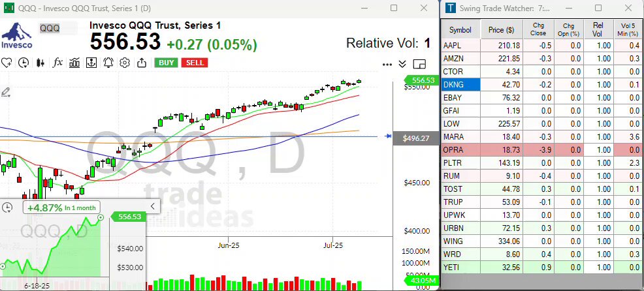Image resolution: width=644 pixels, height=291 pixels.
Task: Select WING in the watchlist
Action: point(460,241)
